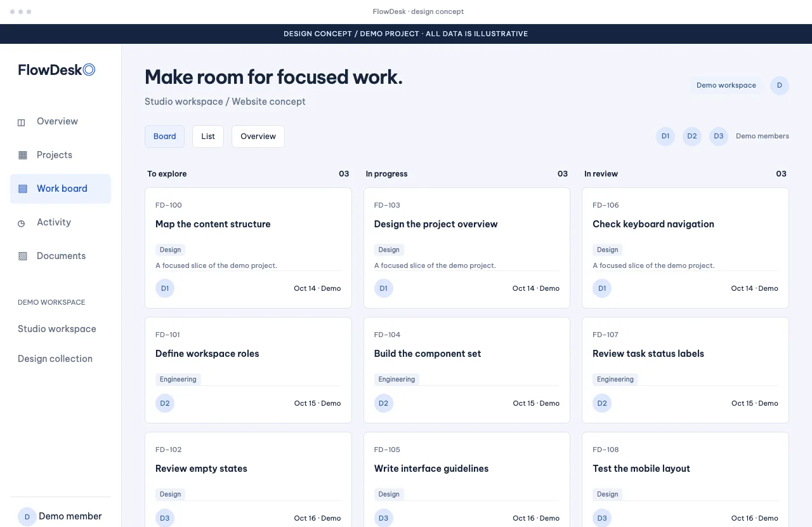Click the Work board sidebar icon
Image resolution: width=812 pixels, height=527 pixels.
click(23, 189)
